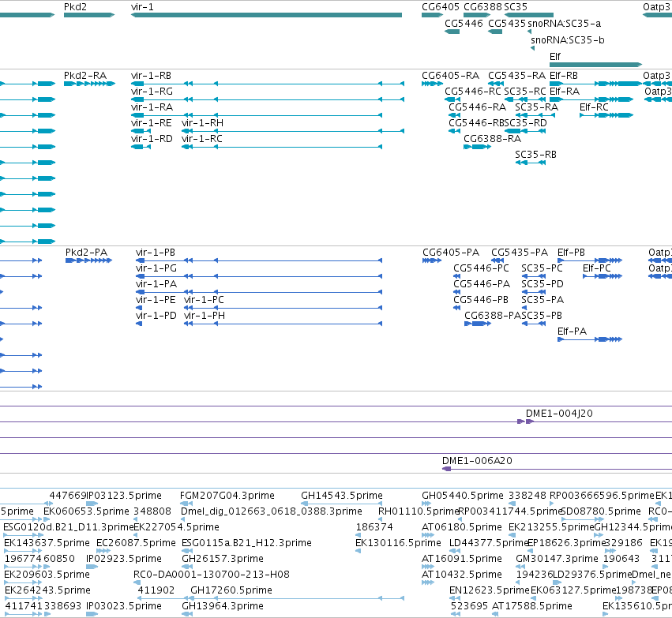Select transcript vir-1-RE
This screenshot has width=672, height=618.
click(152, 123)
